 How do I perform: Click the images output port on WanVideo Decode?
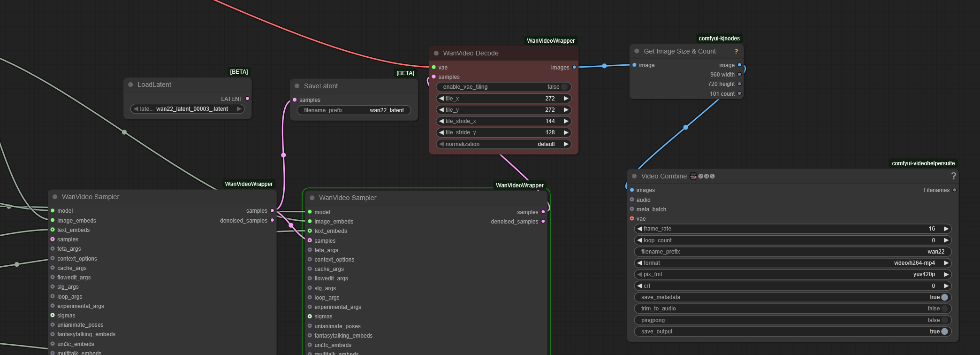574,68
